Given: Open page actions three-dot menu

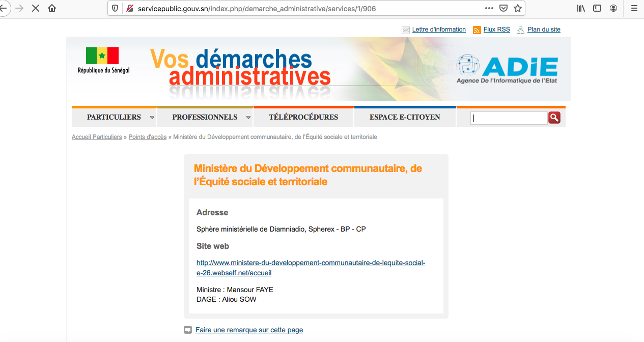Looking at the screenshot, I should pos(489,8).
